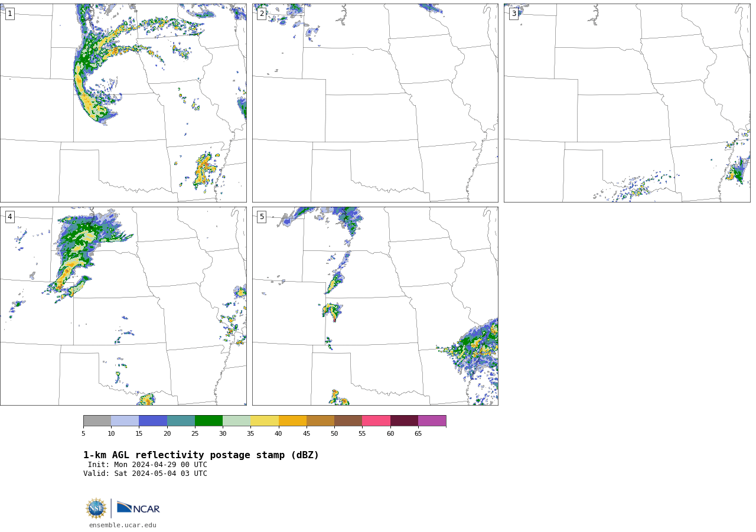Click the brown 50-55 dBZ swatch
Image resolution: width=756 pixels, height=532 pixels.
(348, 421)
